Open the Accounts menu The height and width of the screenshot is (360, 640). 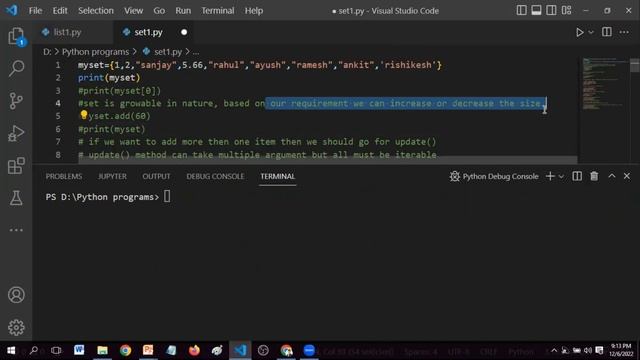16,295
